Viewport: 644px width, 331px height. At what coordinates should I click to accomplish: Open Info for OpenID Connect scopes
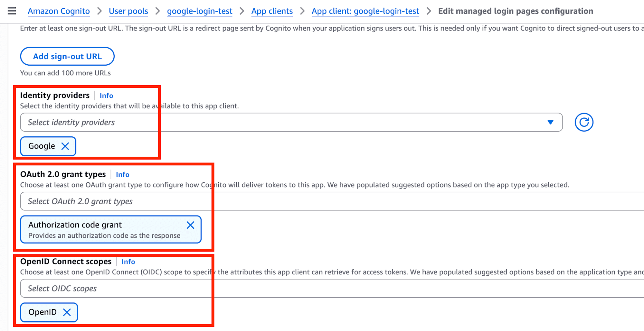128,262
